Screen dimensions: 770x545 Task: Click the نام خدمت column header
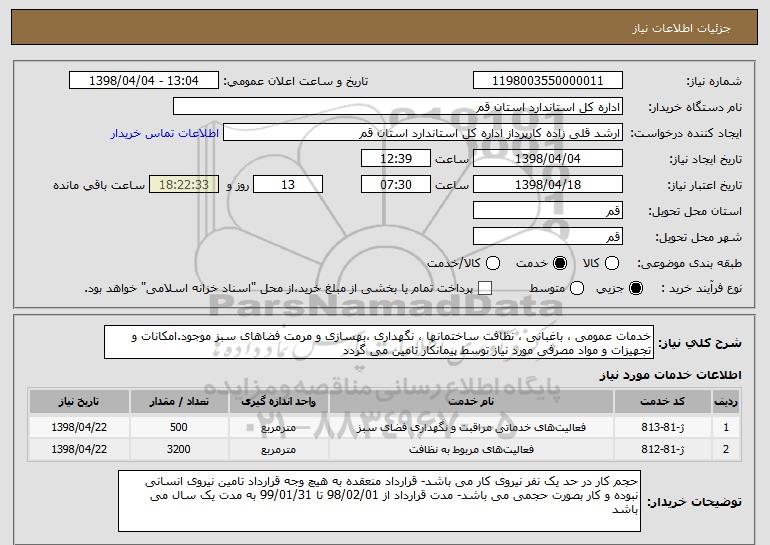coord(471,402)
